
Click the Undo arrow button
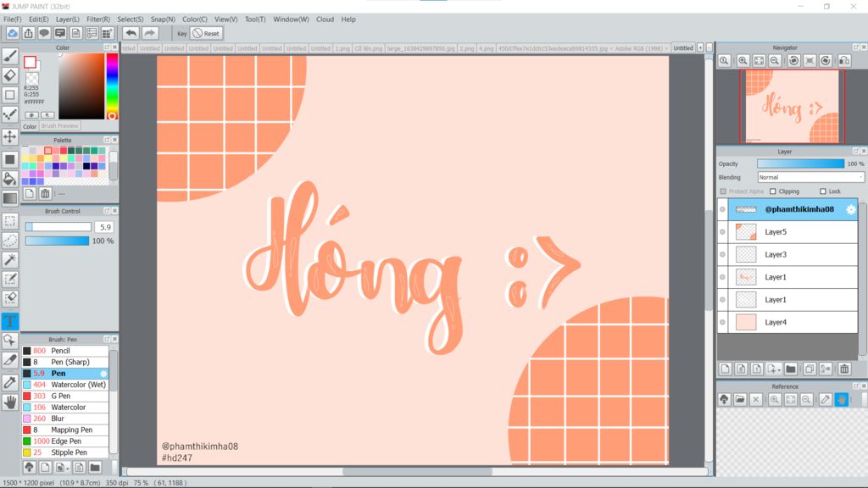[x=131, y=33]
